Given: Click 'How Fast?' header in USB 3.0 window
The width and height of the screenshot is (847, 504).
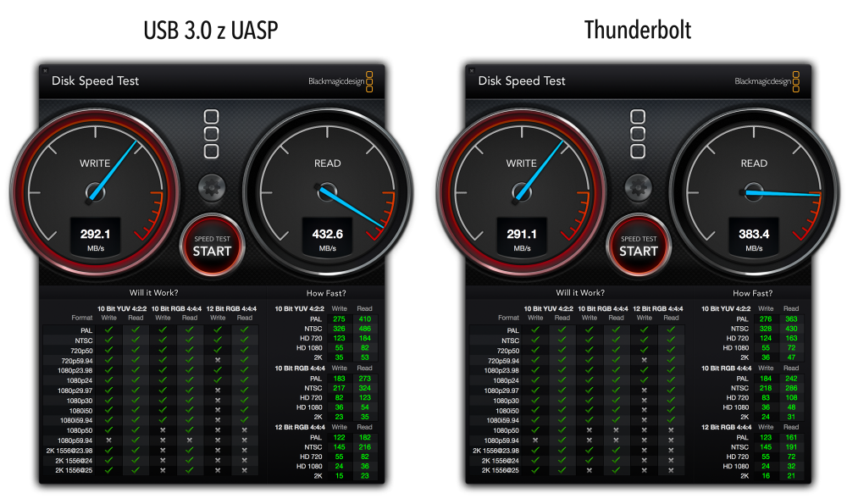Looking at the screenshot, I should point(326,293).
